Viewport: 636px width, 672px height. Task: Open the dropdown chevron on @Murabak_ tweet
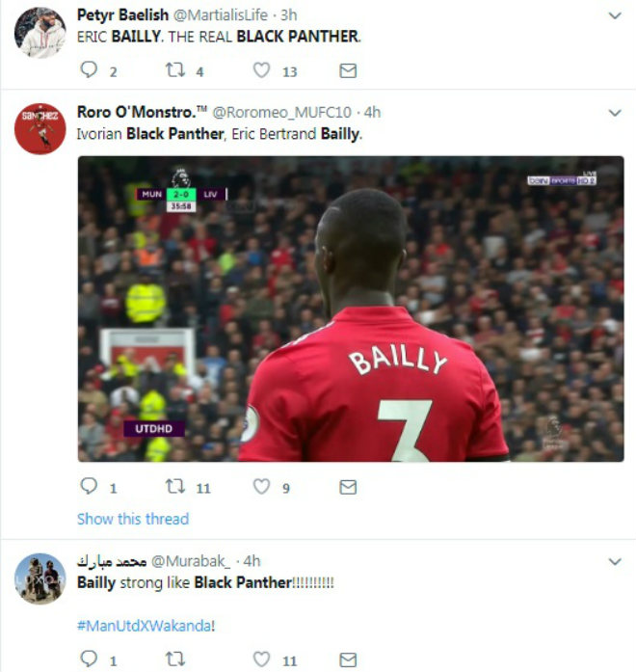pos(615,562)
